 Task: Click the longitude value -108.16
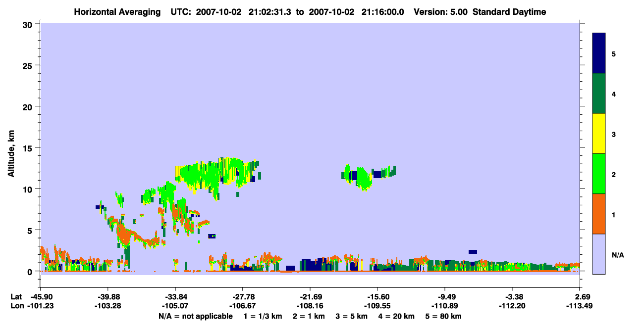pyautogui.click(x=310, y=306)
